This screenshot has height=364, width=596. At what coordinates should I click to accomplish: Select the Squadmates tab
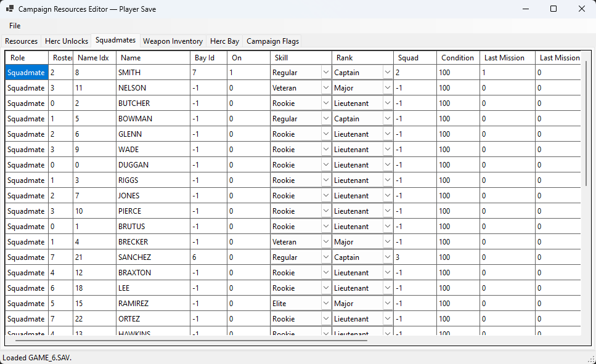point(115,40)
